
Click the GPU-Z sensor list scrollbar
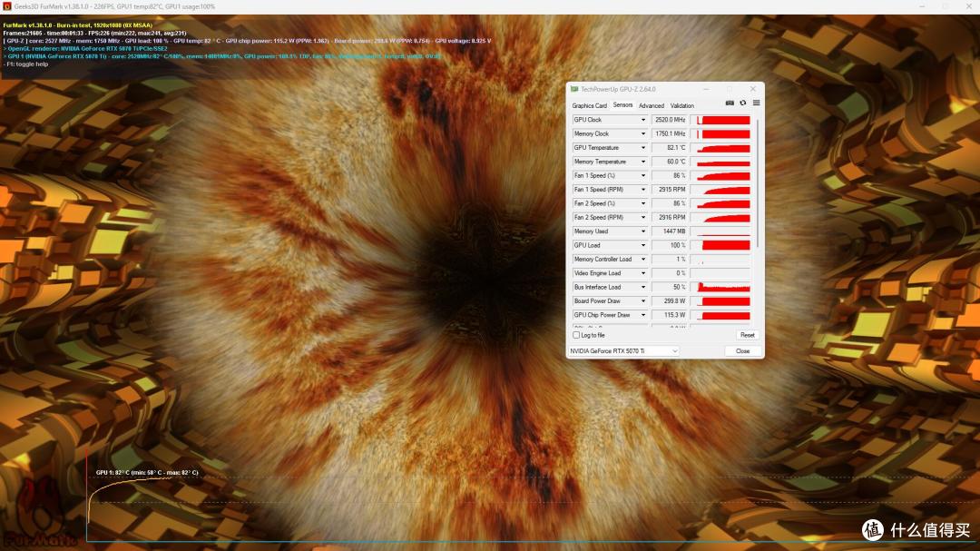pos(758,182)
